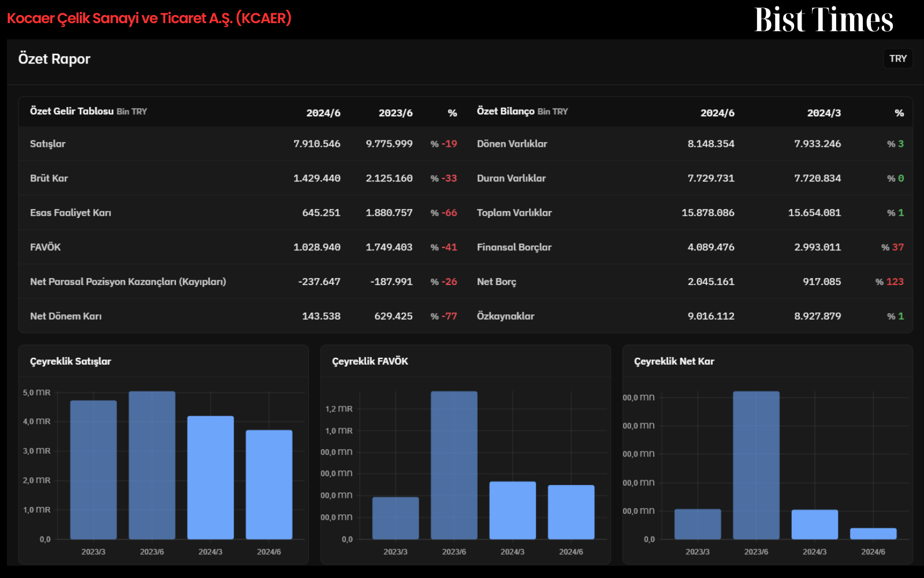The height and width of the screenshot is (578, 924).
Task: Click the Çeyreklik Satışlar chart title
Action: [x=70, y=361]
